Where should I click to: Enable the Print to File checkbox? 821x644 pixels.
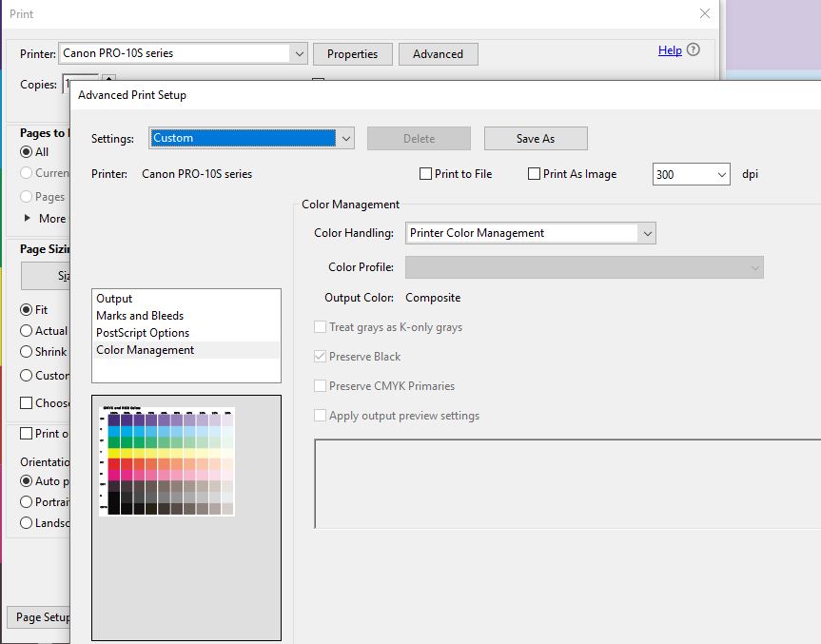coord(426,174)
